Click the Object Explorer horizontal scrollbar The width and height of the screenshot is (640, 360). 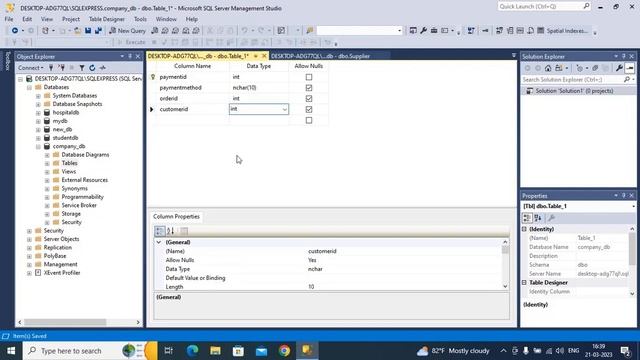point(65,322)
